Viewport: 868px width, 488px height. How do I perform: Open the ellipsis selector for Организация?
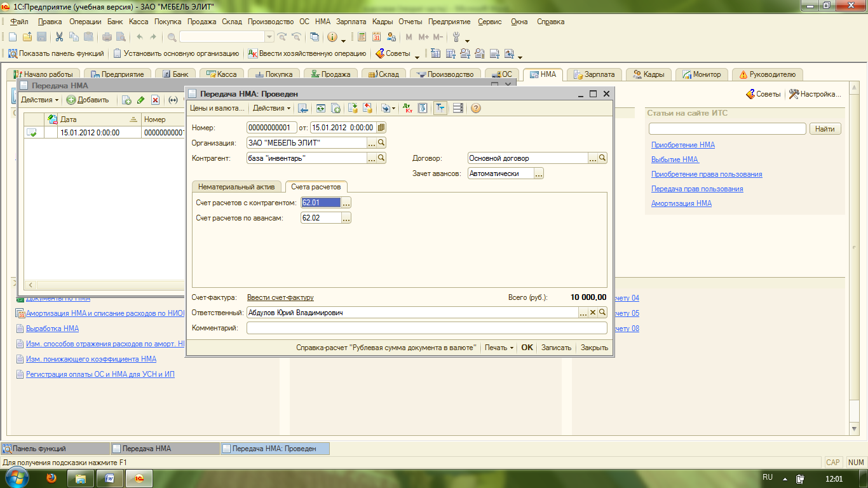point(372,143)
